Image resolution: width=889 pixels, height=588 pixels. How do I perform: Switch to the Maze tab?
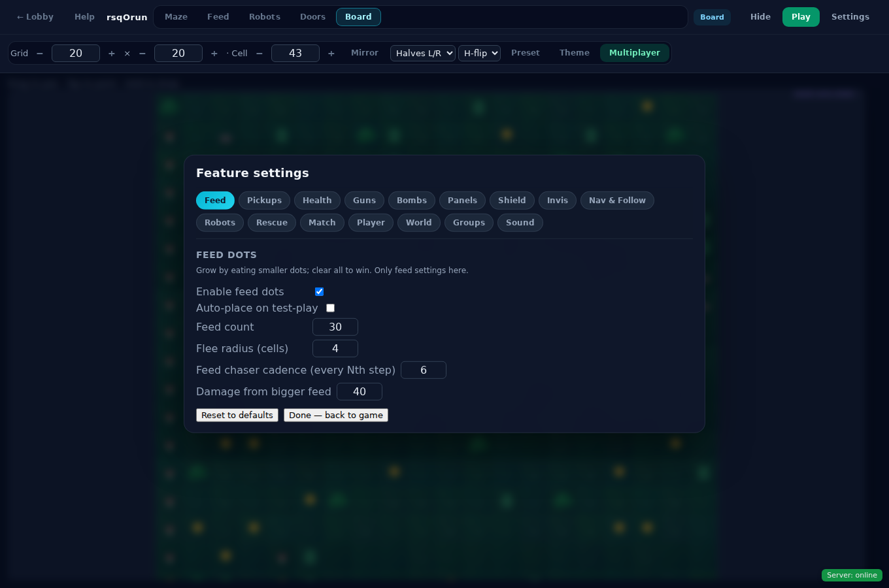[x=176, y=17]
